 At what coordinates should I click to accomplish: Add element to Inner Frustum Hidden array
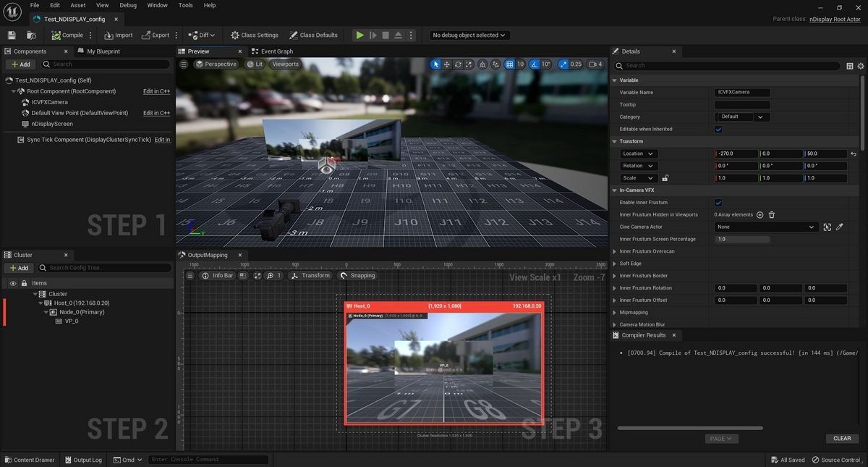pos(759,215)
